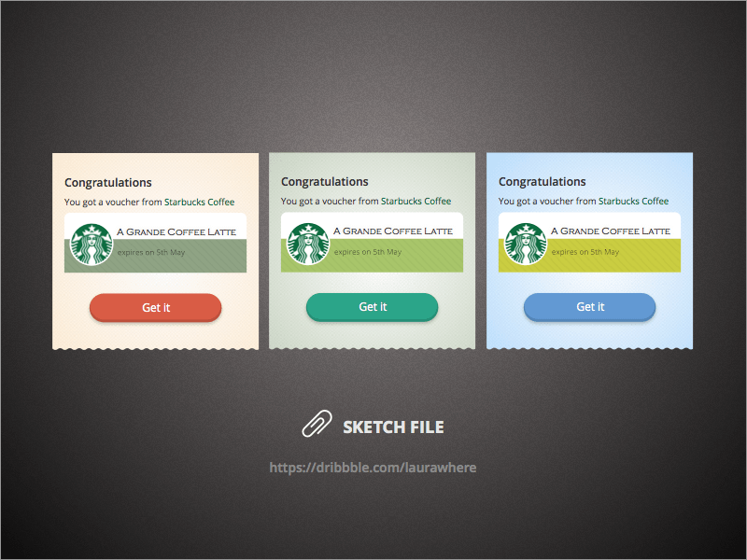Click the Starbucks logo in the blue card
This screenshot has height=560, width=747.
[x=526, y=244]
